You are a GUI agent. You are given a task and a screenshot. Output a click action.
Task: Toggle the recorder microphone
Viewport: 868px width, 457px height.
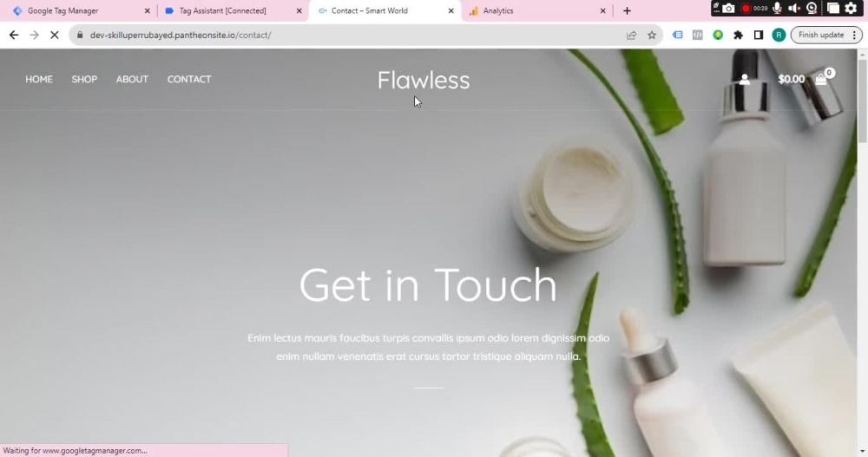coord(777,9)
